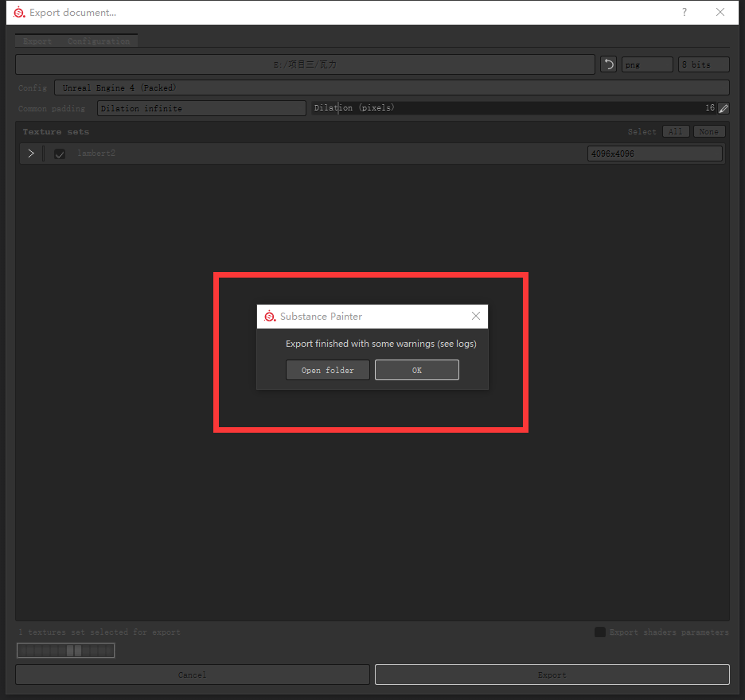Open the Dilation infinite padding dropdown

(201, 108)
